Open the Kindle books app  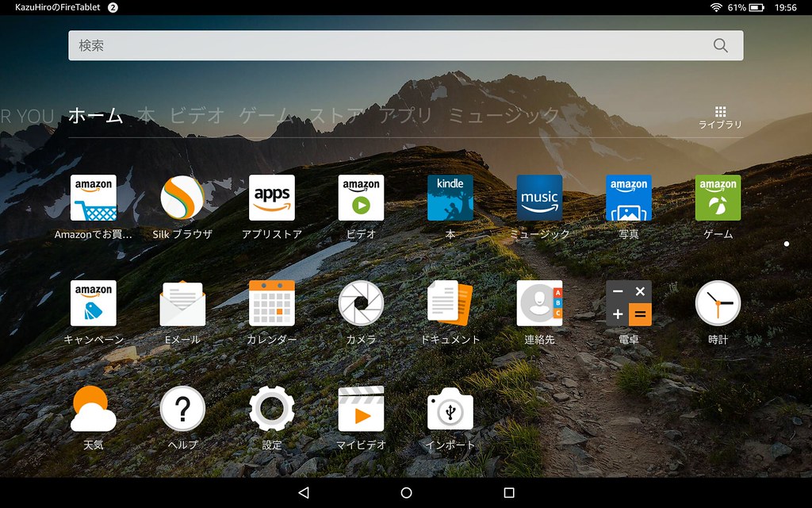[450, 198]
